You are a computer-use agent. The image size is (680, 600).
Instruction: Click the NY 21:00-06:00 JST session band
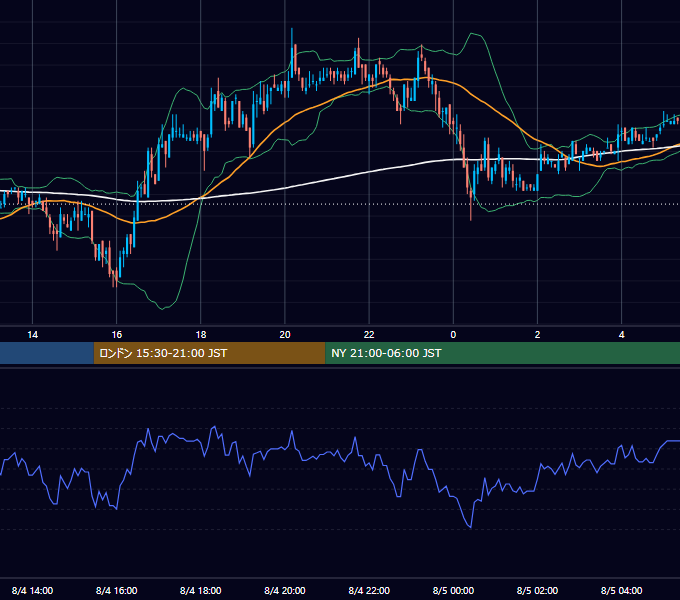(x=503, y=353)
